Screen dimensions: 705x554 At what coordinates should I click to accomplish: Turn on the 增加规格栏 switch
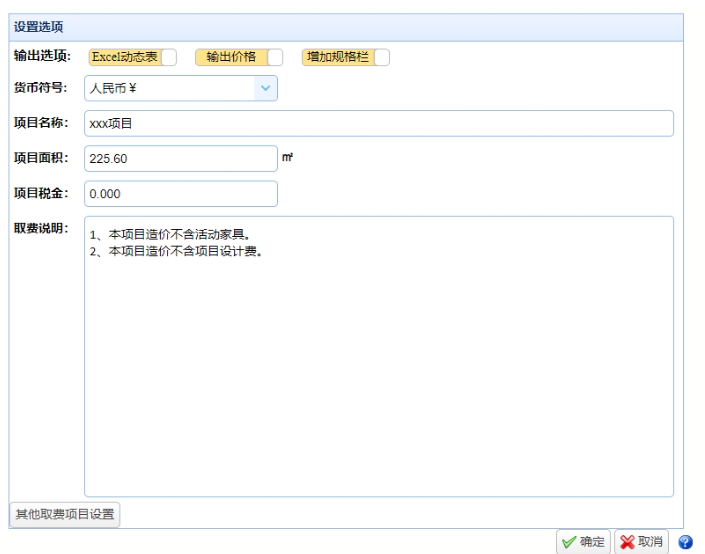point(381,57)
